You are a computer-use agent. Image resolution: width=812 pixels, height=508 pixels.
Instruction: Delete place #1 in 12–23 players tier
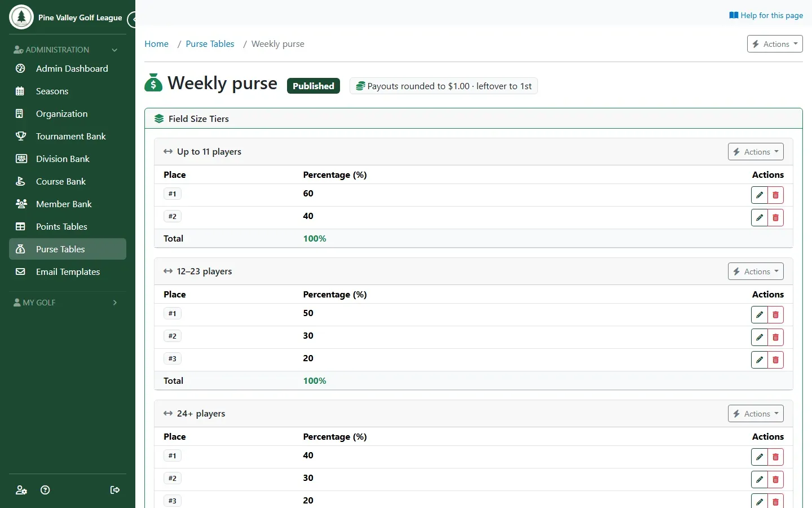pyautogui.click(x=776, y=315)
